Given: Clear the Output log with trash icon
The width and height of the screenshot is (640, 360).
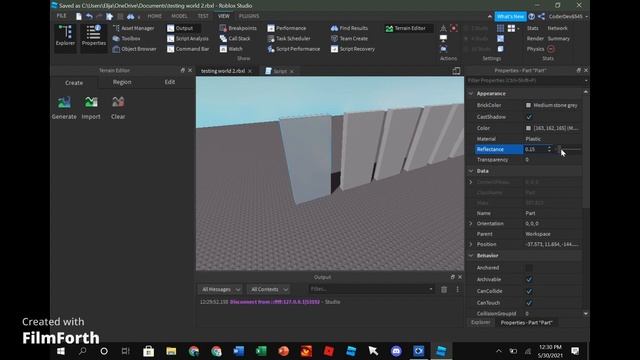Looking at the screenshot, I should (x=444, y=289).
